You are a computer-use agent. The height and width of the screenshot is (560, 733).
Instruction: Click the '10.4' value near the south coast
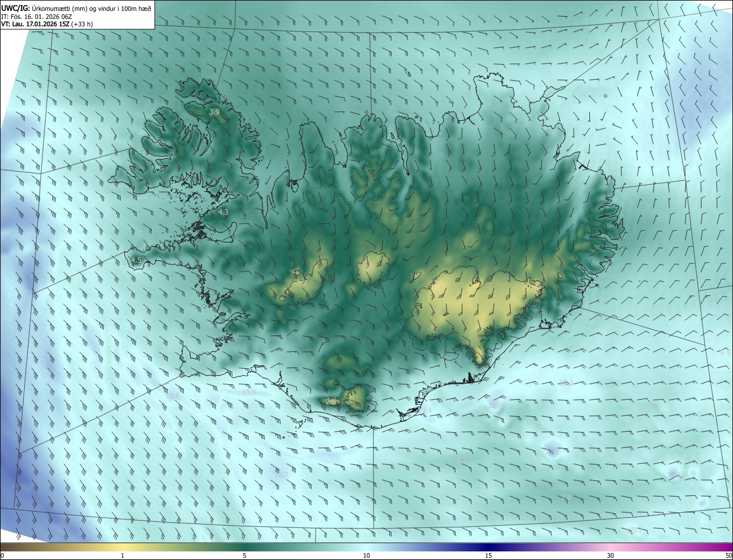tap(424, 410)
